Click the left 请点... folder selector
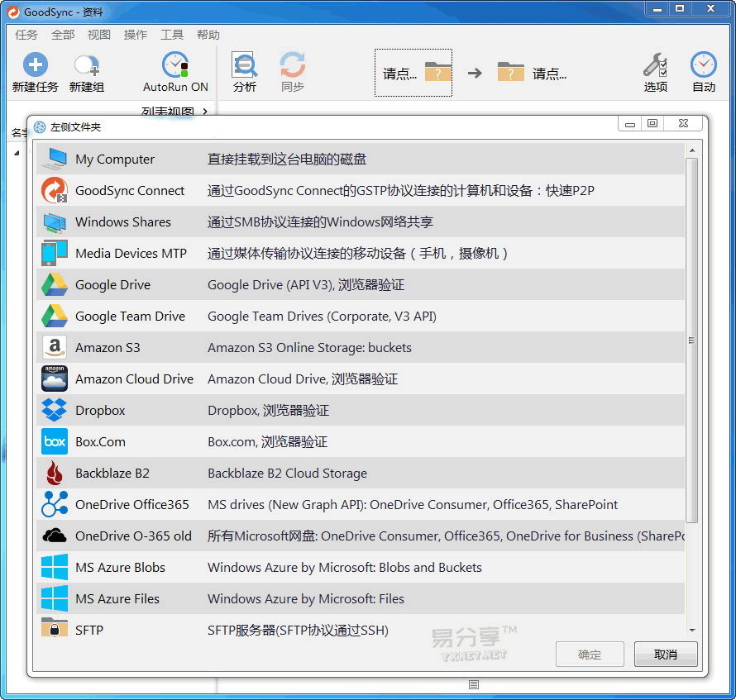Viewport: 736px width, 700px height. (x=413, y=73)
